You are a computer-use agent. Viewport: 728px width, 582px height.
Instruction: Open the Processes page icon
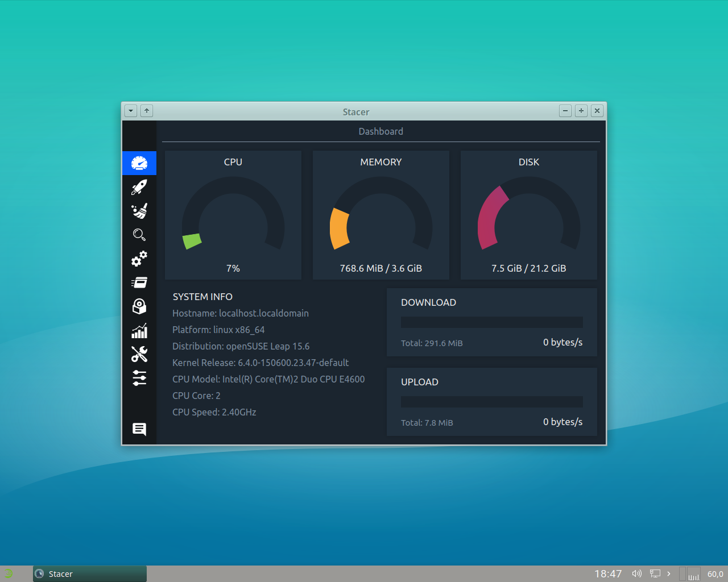tap(139, 282)
